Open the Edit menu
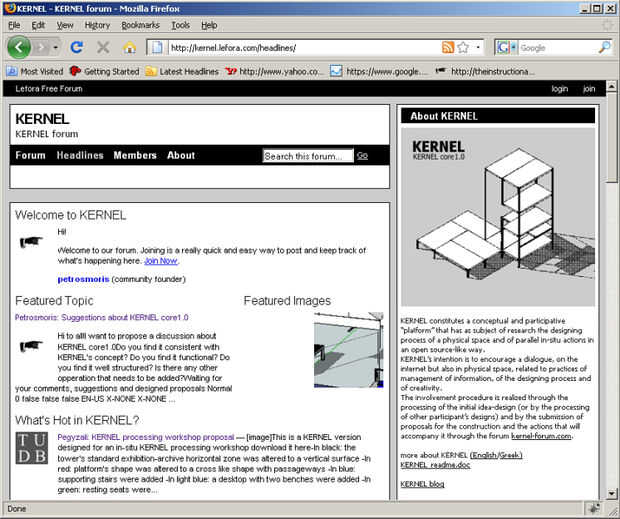Screen dimensions: 620x519 pyautogui.click(x=38, y=25)
